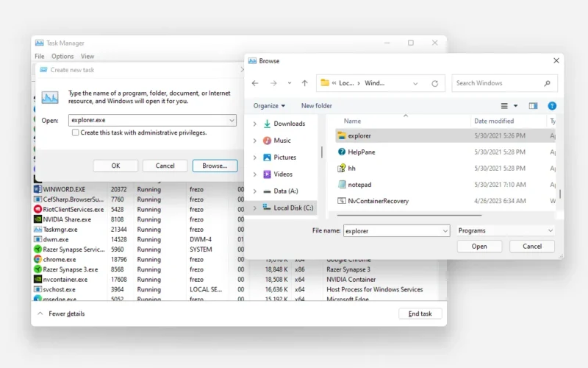
Task: Select the HelpPane file icon
Action: (341, 152)
